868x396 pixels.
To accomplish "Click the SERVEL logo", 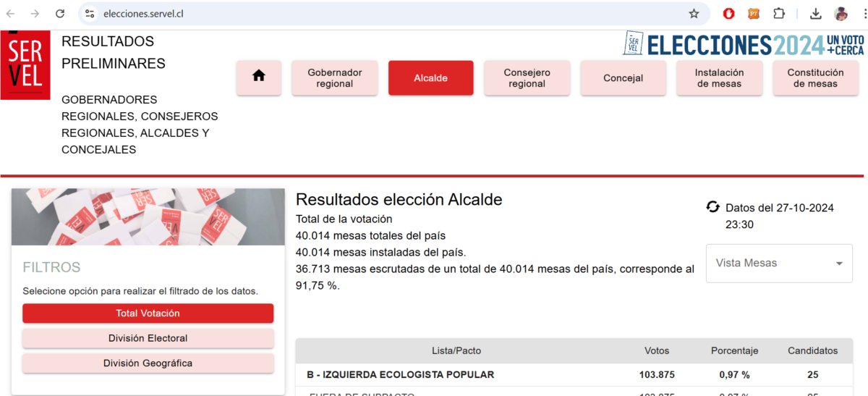I will pos(25,65).
